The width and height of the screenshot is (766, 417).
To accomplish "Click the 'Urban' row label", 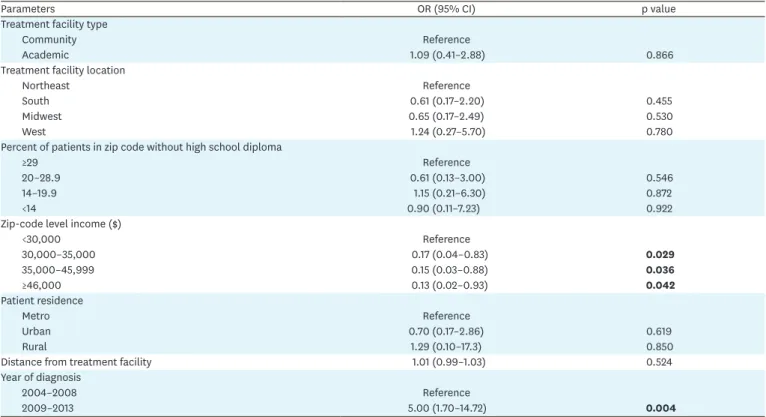I will point(36,331).
